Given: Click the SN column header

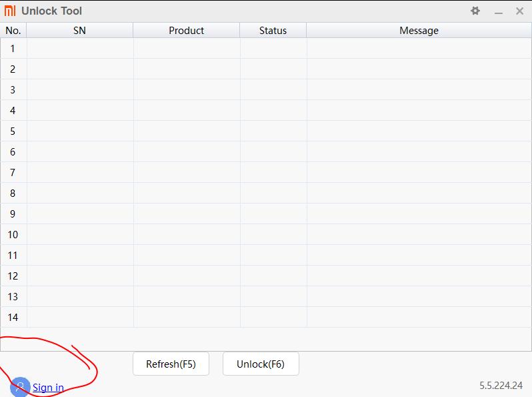Looking at the screenshot, I should 80,31.
